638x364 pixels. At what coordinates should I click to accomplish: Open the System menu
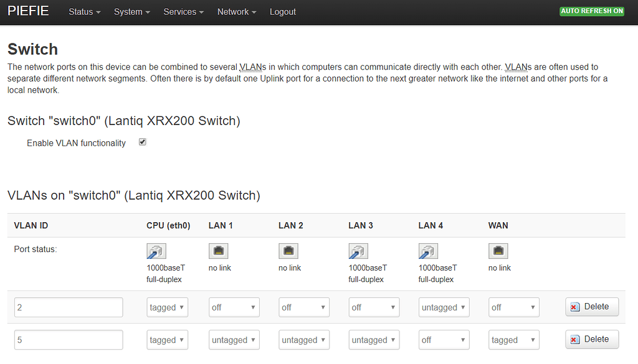tap(131, 11)
